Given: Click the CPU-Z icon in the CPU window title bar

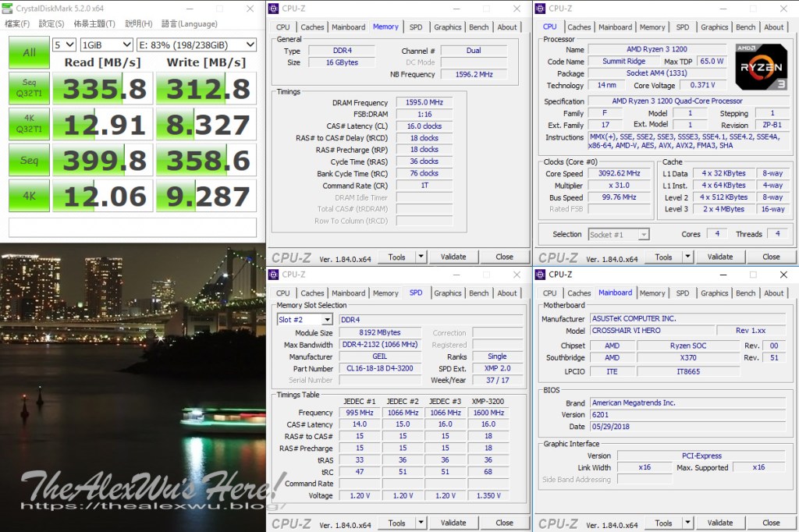Looking at the screenshot, I should click(539, 9).
